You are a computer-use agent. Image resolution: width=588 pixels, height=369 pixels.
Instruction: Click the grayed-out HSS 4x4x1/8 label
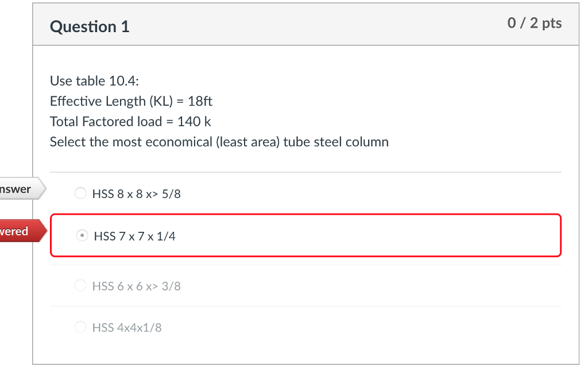127,327
